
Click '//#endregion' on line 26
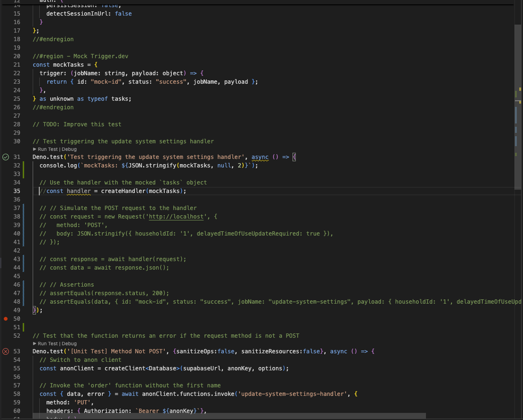53,107
